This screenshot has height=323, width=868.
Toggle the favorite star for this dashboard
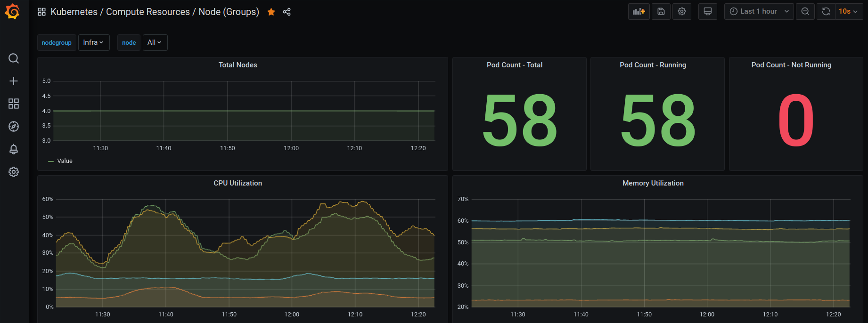point(271,12)
